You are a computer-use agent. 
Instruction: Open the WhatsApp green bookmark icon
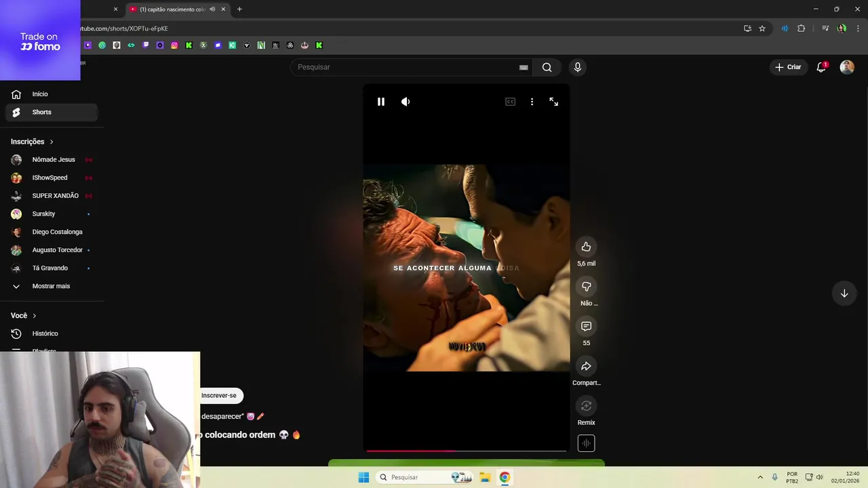coord(102,45)
